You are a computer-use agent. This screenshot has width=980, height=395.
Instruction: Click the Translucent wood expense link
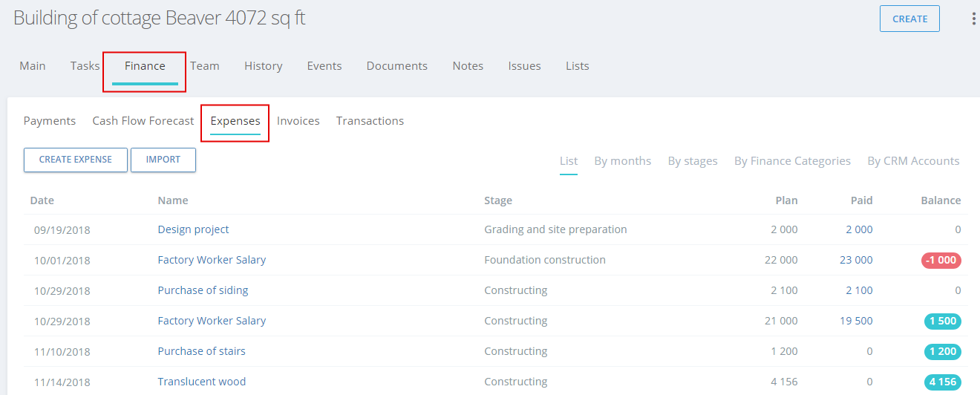tap(201, 382)
